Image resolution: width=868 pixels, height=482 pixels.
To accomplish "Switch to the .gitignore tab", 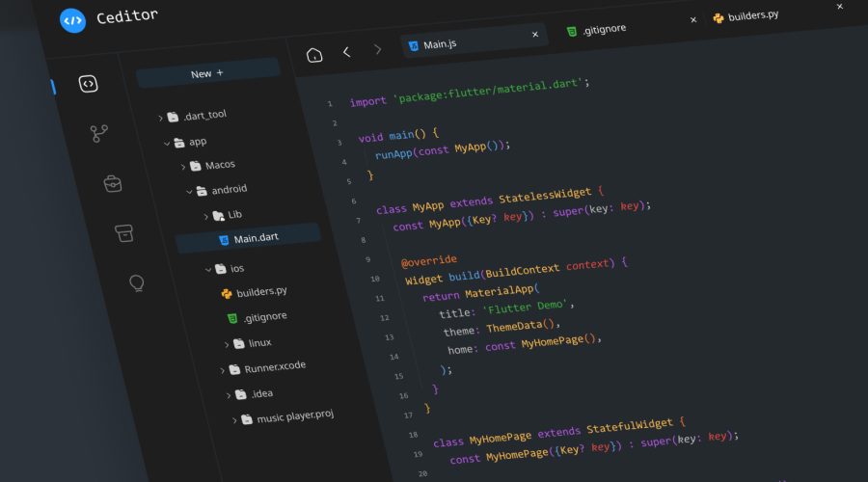I will (604, 29).
